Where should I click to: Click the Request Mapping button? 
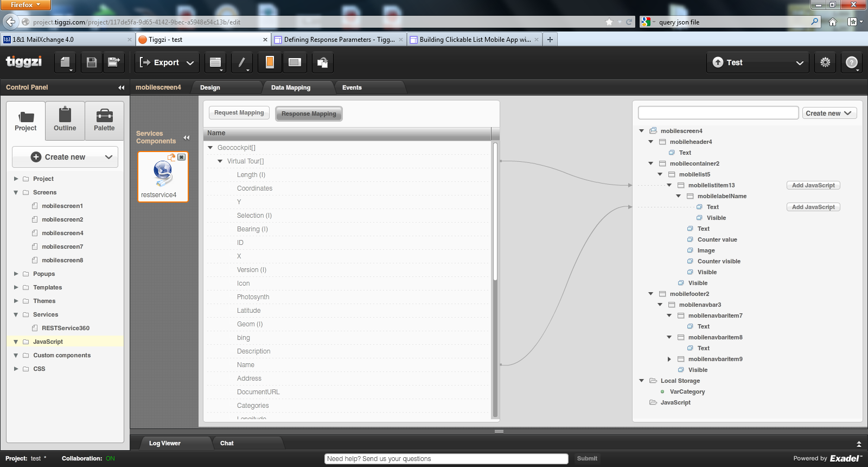point(239,112)
